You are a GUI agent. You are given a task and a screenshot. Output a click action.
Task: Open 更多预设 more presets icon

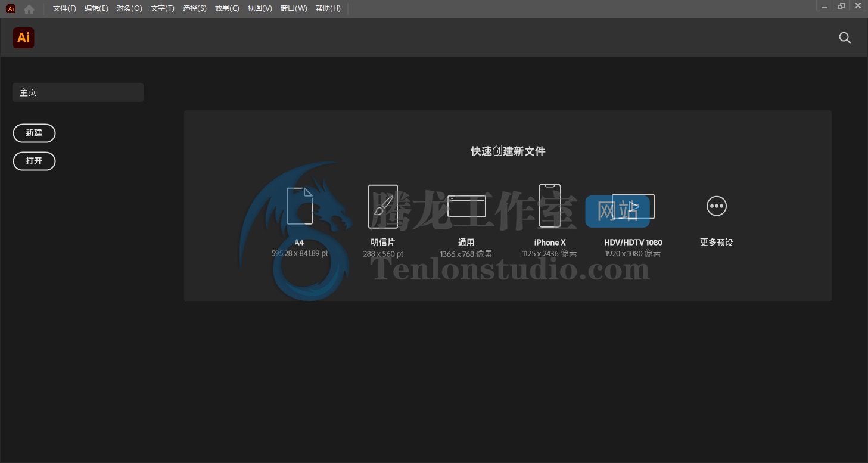[717, 206]
